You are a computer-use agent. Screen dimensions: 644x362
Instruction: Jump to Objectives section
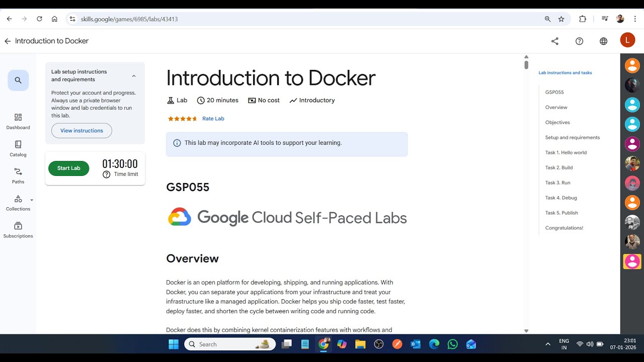point(557,123)
